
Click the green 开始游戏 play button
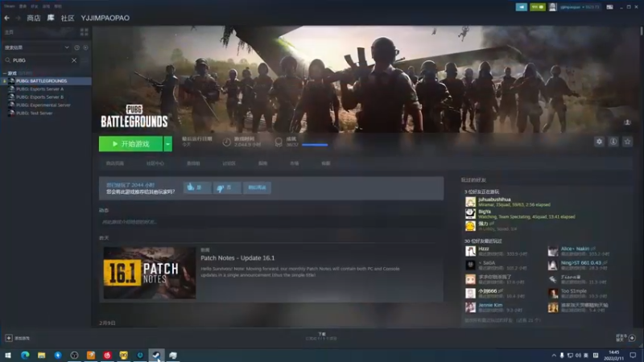pos(130,144)
